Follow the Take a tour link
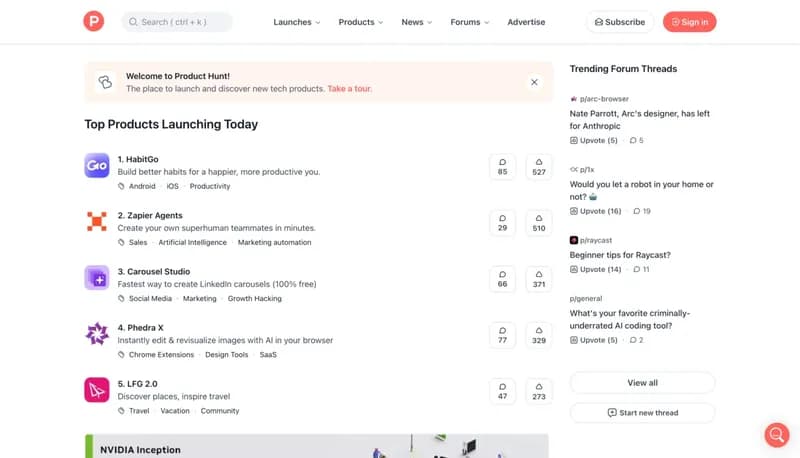800x458 pixels. [x=349, y=89]
